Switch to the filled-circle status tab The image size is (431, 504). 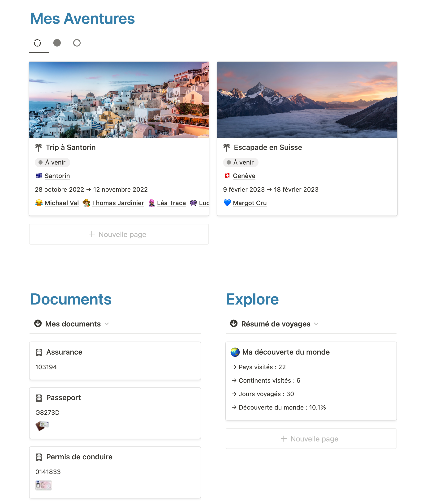pos(57,43)
